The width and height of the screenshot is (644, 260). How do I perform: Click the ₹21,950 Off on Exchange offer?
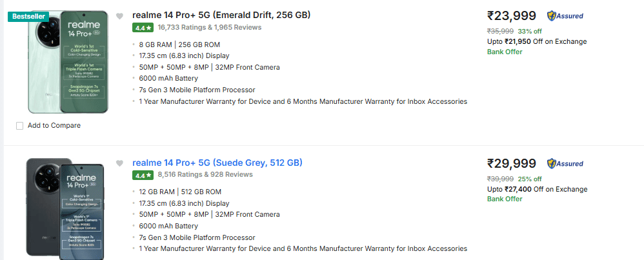coord(537,41)
